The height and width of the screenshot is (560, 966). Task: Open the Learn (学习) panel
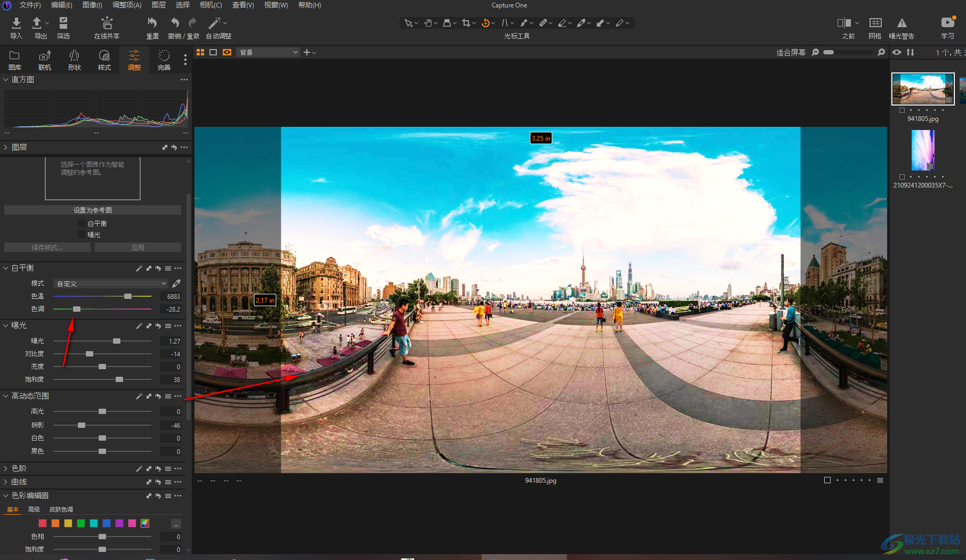click(947, 23)
